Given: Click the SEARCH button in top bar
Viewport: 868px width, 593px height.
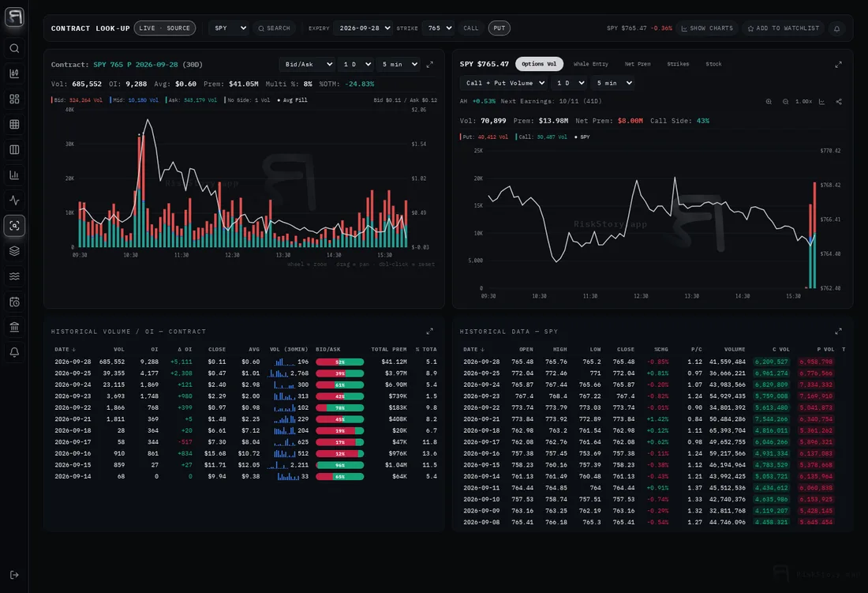Looking at the screenshot, I should (x=274, y=28).
